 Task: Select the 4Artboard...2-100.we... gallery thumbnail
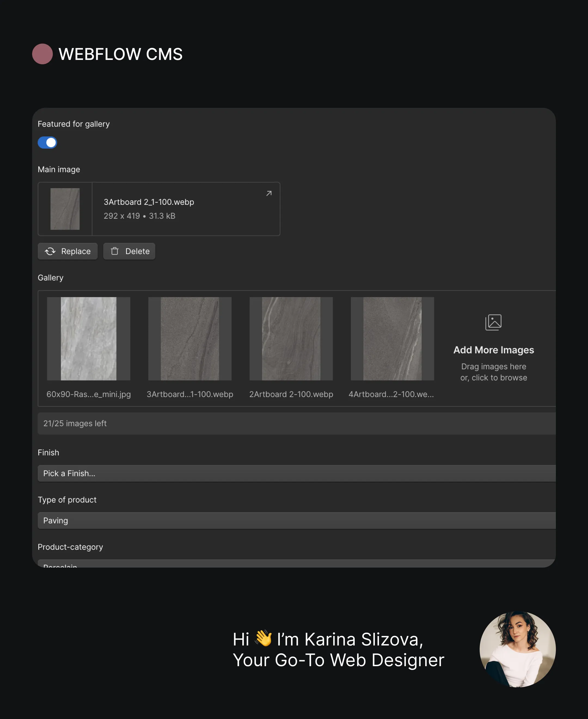click(392, 339)
